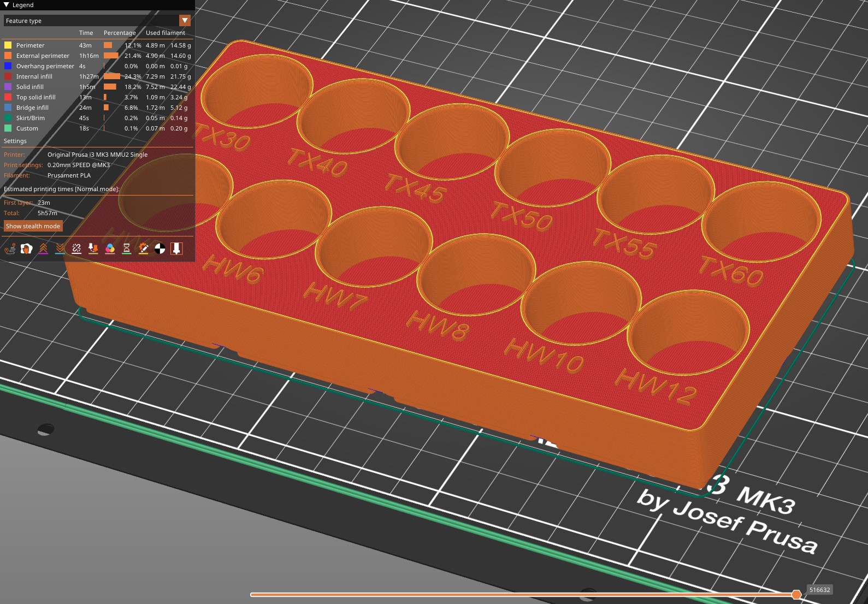The image size is (868, 604).
Task: Click the Used filament column header
Action: [x=166, y=33]
